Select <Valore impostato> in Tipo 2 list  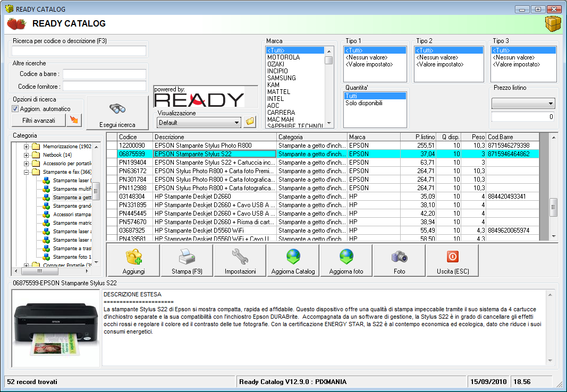point(448,64)
